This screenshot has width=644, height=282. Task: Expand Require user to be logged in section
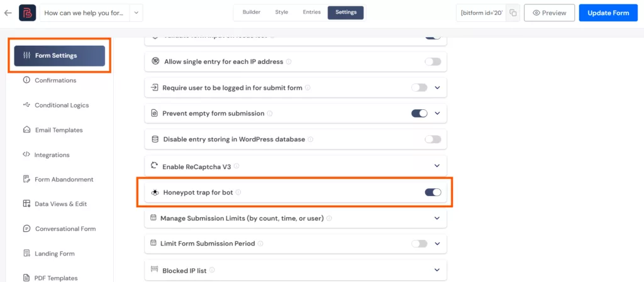coord(437,88)
